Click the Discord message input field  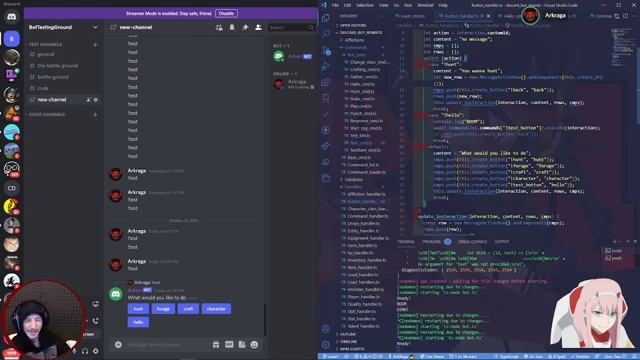(167, 345)
